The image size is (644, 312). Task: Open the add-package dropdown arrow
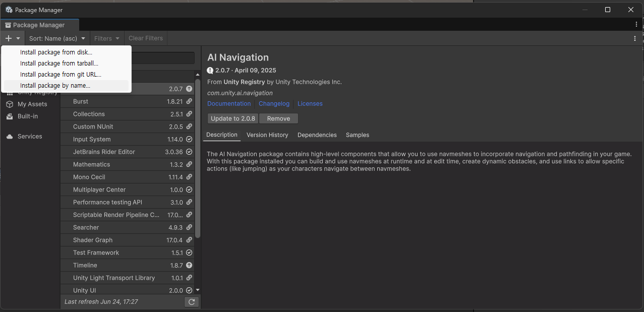point(18,38)
